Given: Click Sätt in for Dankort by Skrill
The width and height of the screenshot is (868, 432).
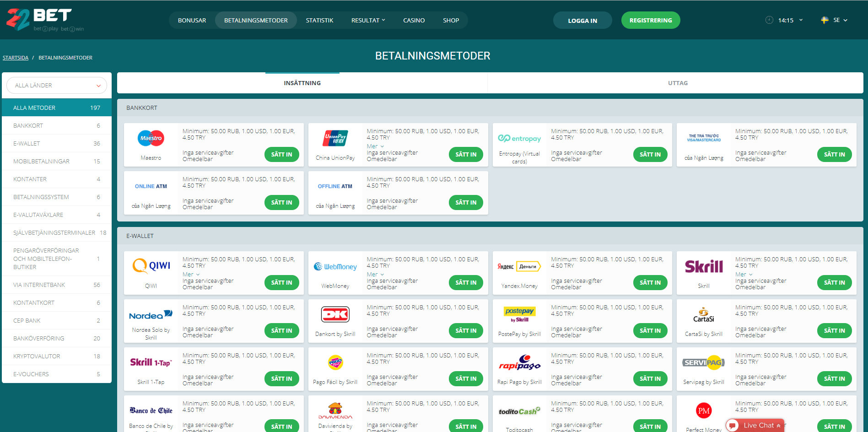Looking at the screenshot, I should tap(466, 330).
